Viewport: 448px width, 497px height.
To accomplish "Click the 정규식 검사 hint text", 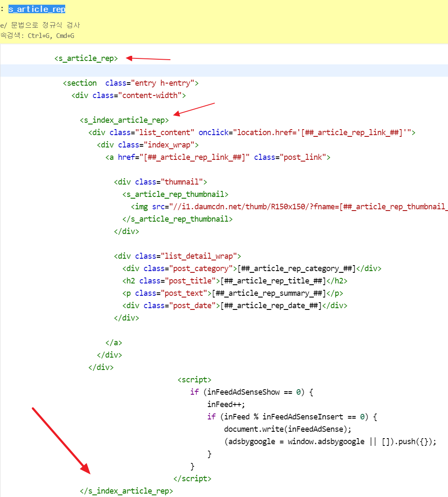I will (x=61, y=25).
